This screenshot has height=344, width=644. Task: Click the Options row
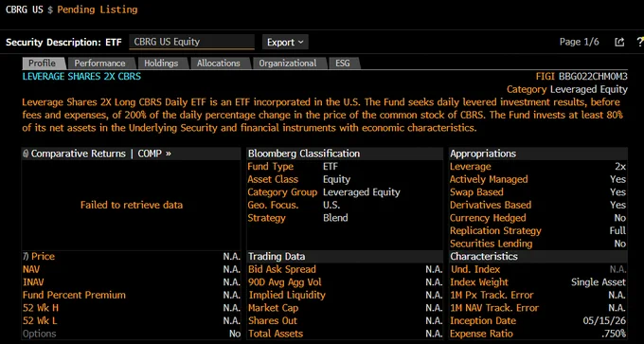pyautogui.click(x=132, y=334)
